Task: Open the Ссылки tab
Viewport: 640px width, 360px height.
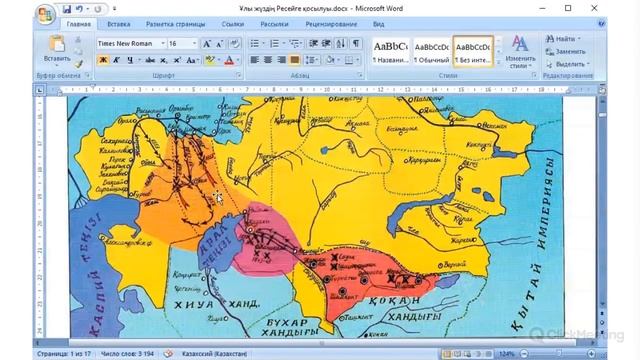Action: (x=233, y=24)
